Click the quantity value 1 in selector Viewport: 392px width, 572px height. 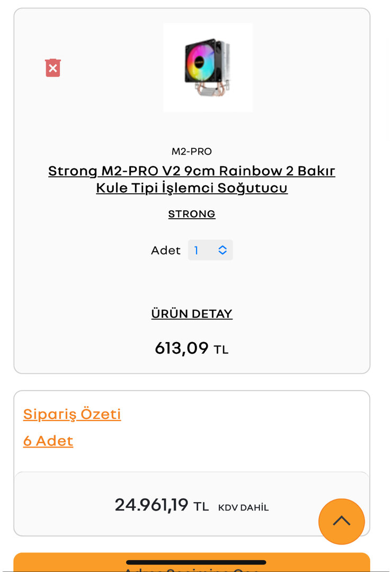pos(197,250)
